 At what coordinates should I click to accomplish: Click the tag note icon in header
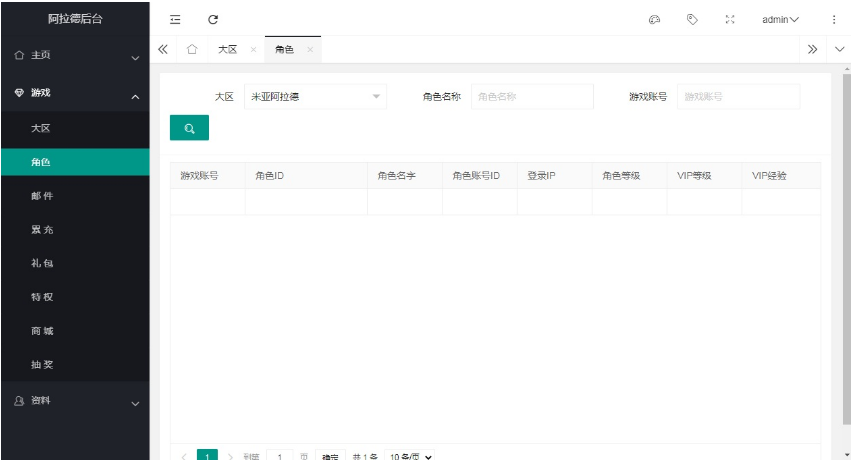click(692, 19)
